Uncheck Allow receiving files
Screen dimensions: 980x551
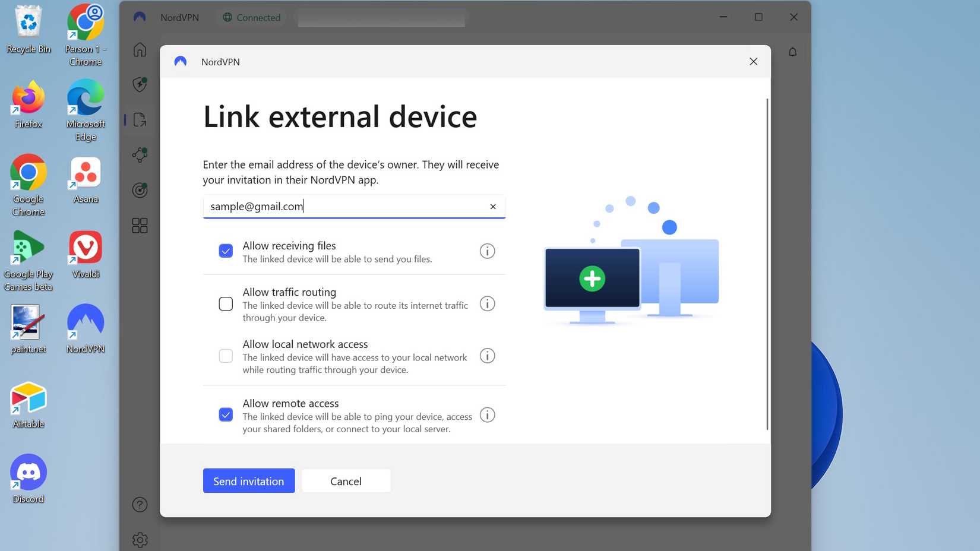tap(226, 251)
